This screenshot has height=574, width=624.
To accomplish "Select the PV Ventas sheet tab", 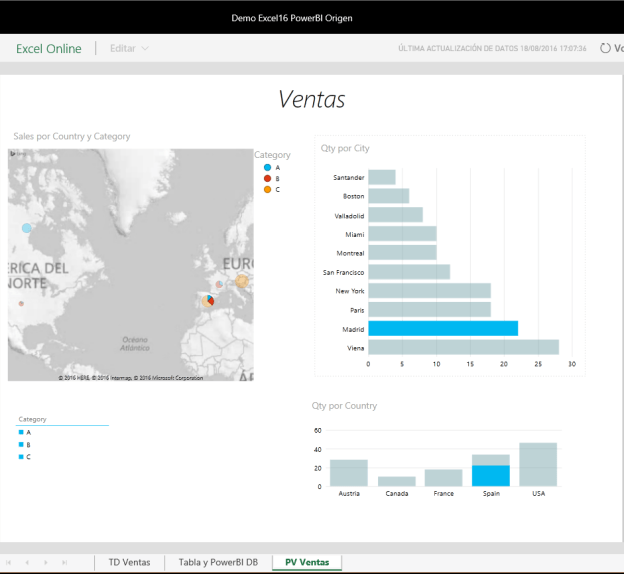I will coord(307,562).
